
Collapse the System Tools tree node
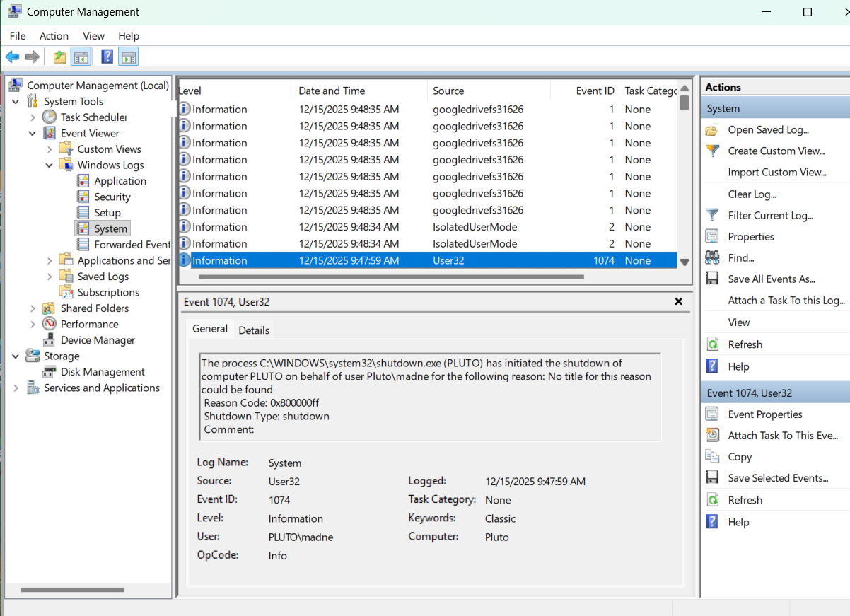point(16,101)
